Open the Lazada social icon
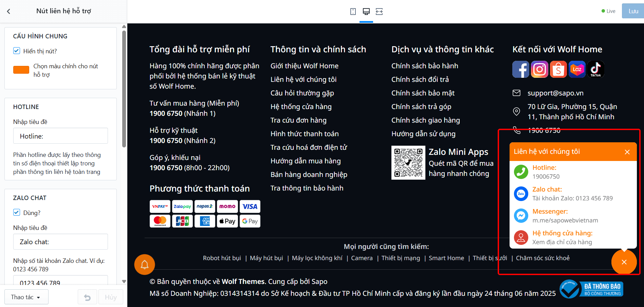The height and width of the screenshot is (307, 644). tap(577, 69)
